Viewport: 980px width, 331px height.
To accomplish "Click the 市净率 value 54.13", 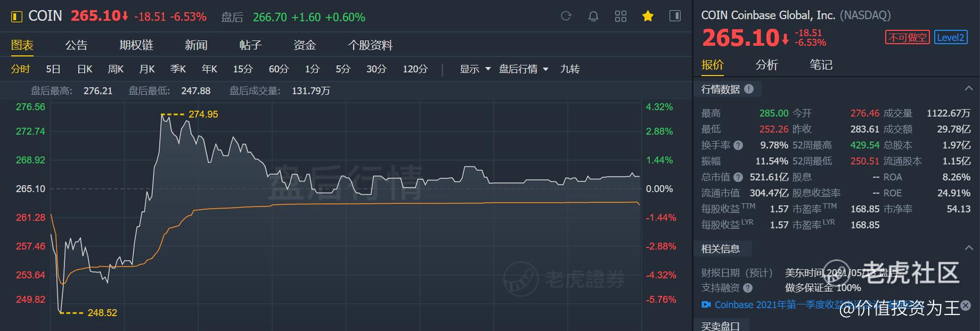I will tap(959, 209).
